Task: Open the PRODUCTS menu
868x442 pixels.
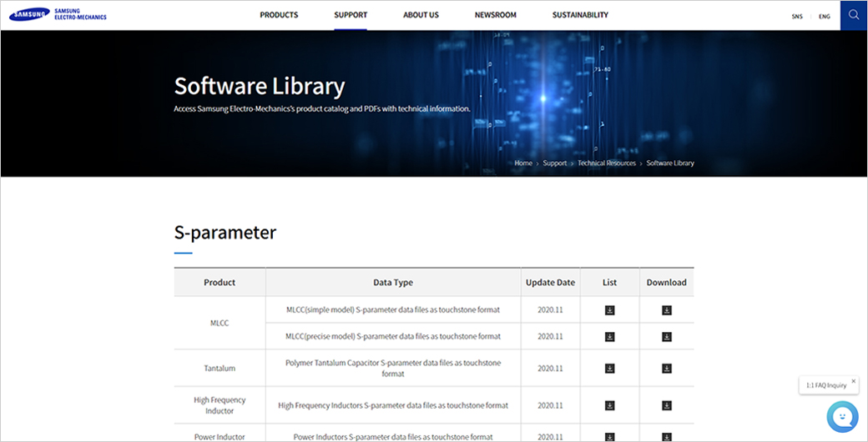Action: point(279,15)
